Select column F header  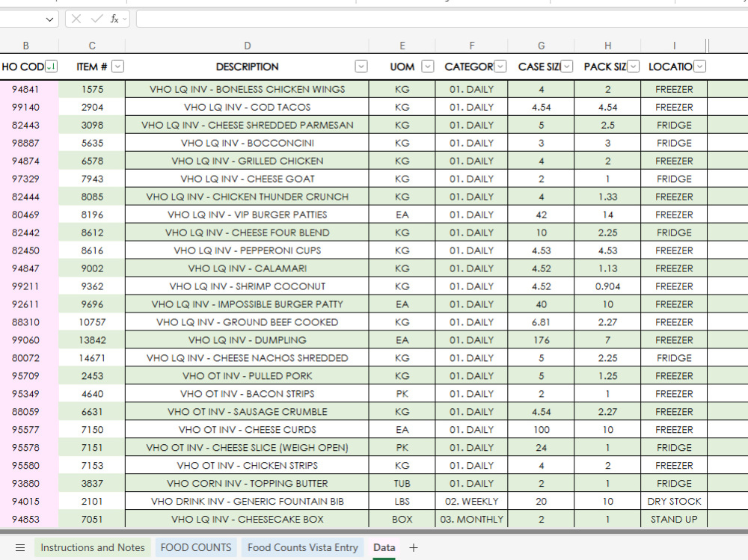472,46
